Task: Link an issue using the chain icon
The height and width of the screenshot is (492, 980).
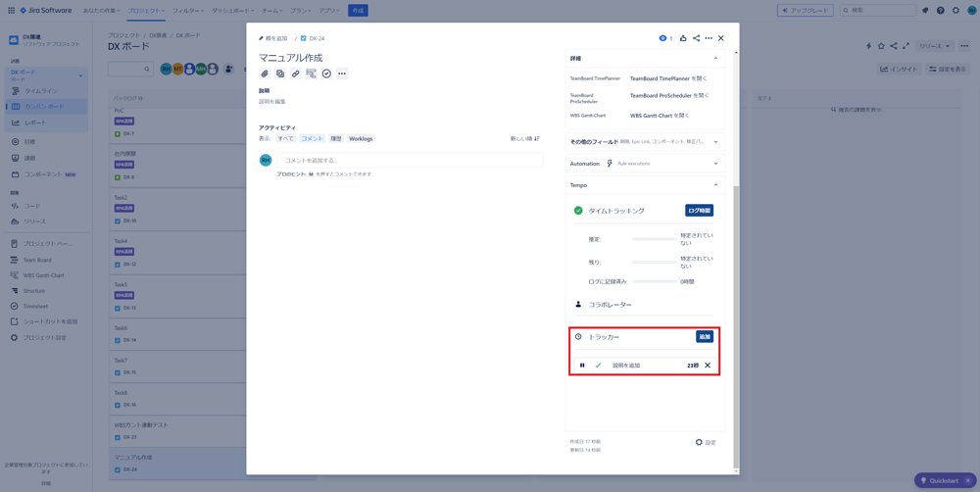Action: coord(296,74)
